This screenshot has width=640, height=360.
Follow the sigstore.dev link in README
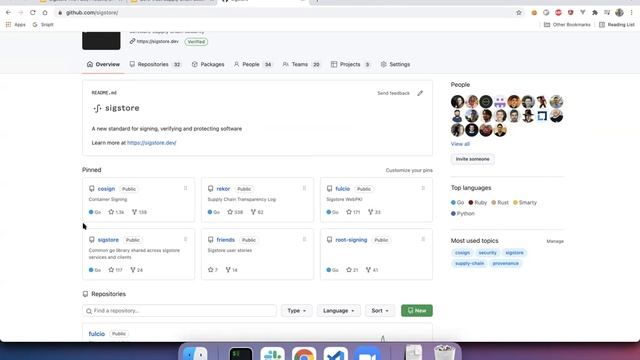[151, 143]
